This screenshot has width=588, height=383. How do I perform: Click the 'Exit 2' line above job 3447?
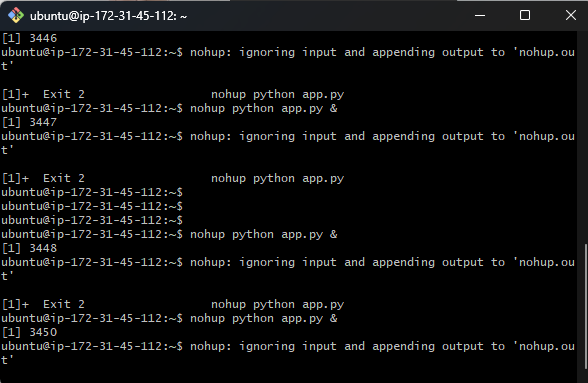click(173, 95)
